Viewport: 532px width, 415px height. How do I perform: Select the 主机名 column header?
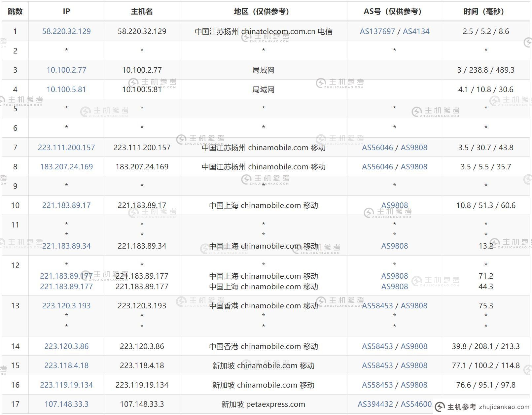(x=142, y=11)
